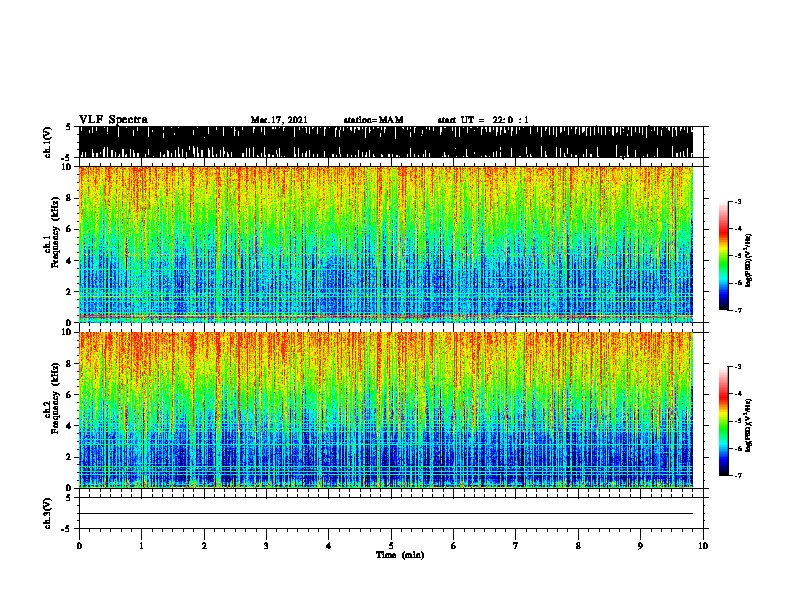792x612 pixels.
Task: Click the ch.1 color bar scale
Action: (724, 256)
